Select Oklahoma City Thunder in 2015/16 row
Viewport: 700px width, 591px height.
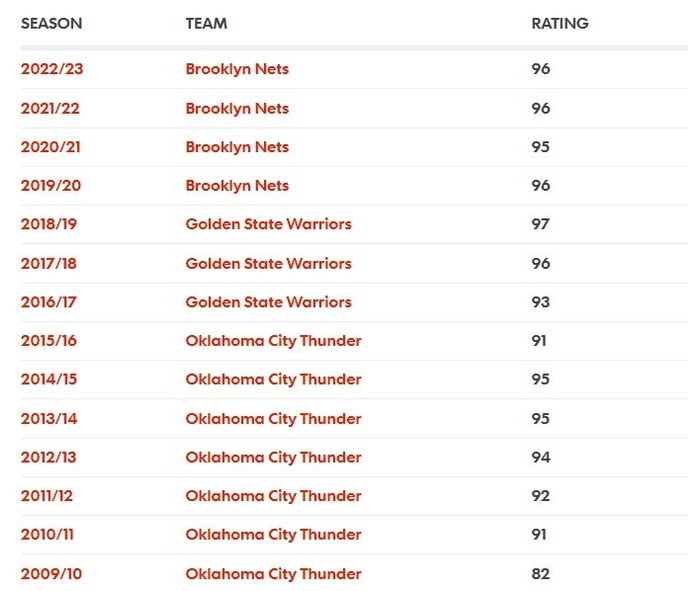273,341
